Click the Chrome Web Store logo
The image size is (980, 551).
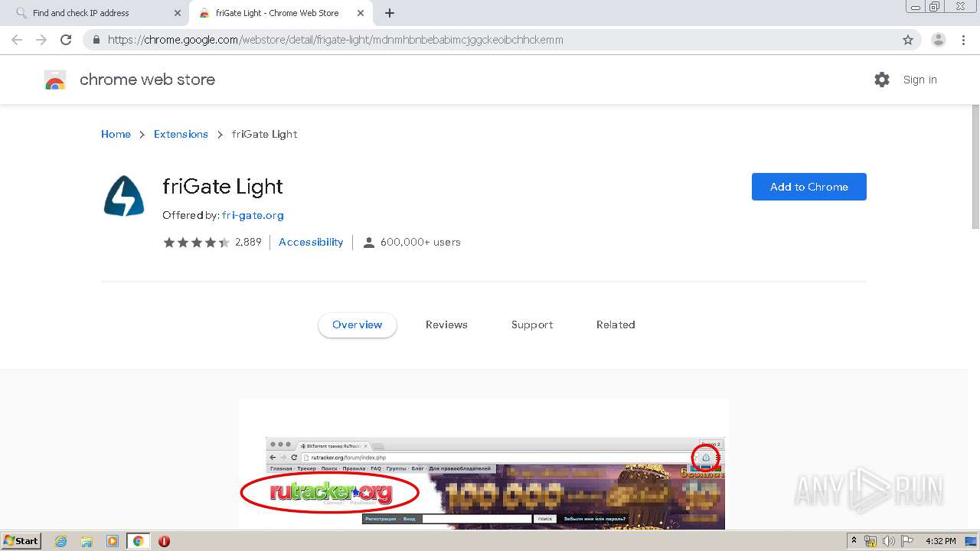55,80
